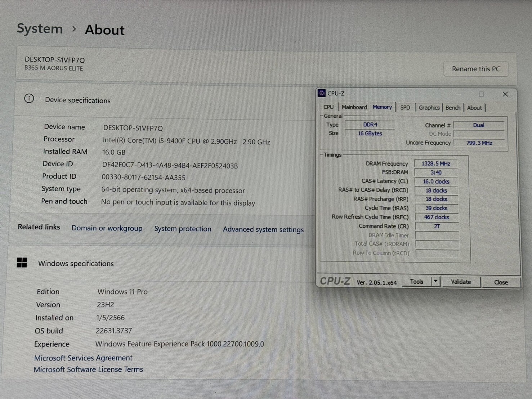
Task: Click the Product ID 00330-80117-62154-AA355
Action: coord(143,178)
